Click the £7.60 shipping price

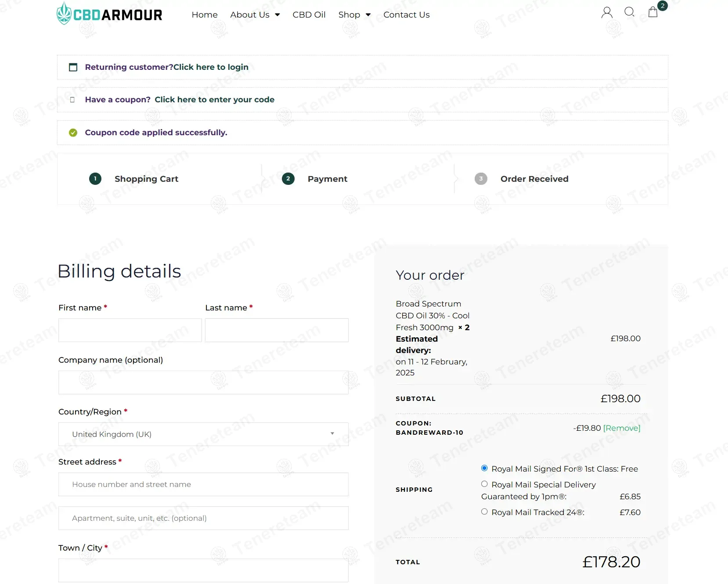pyautogui.click(x=630, y=512)
